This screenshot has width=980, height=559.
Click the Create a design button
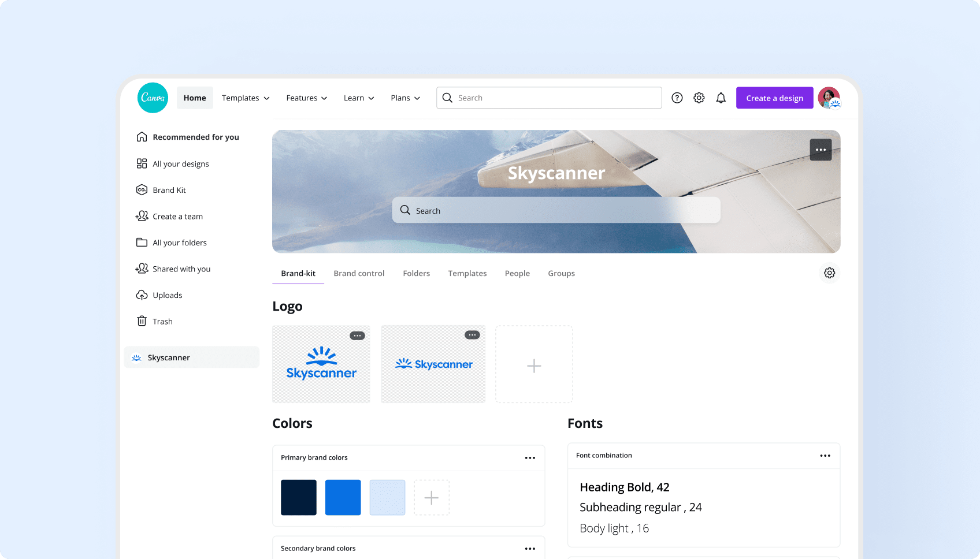coord(774,98)
